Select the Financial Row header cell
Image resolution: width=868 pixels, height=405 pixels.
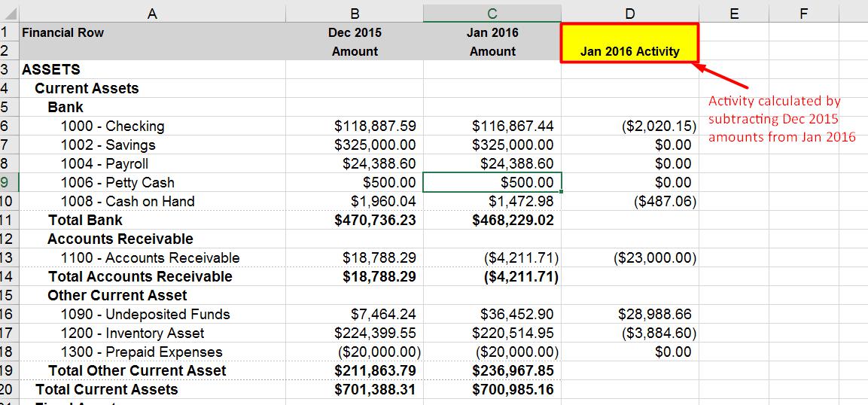pyautogui.click(x=152, y=32)
